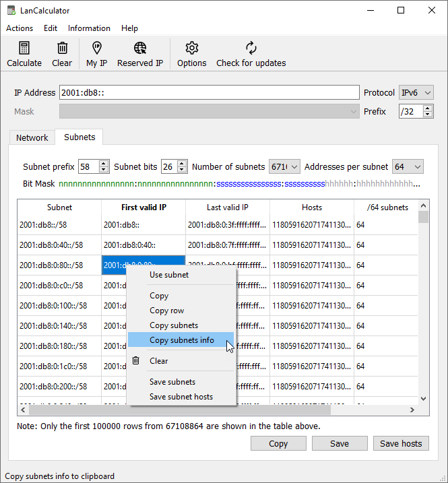448x483 pixels.
Task: Select subnet cell 2001:db8:0:40::/58
Action: click(x=59, y=245)
